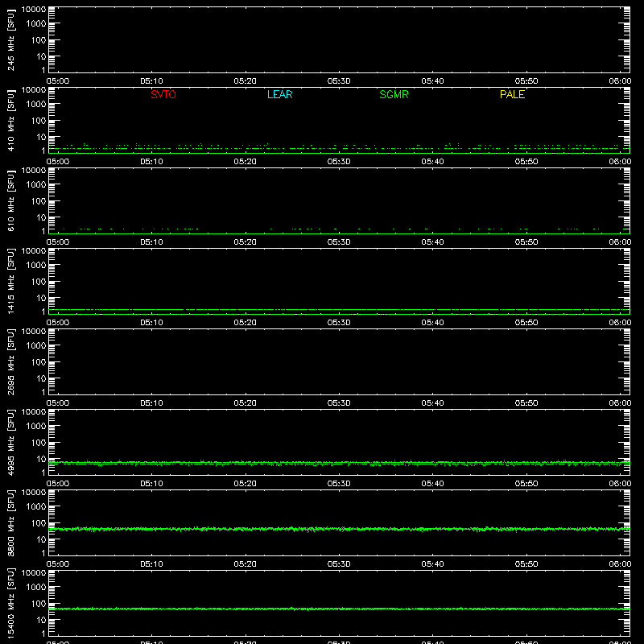Image resolution: width=644 pixels, height=644 pixels.
Task: Click the 610 MHz [SFU] axis title
Action: click(x=10, y=201)
